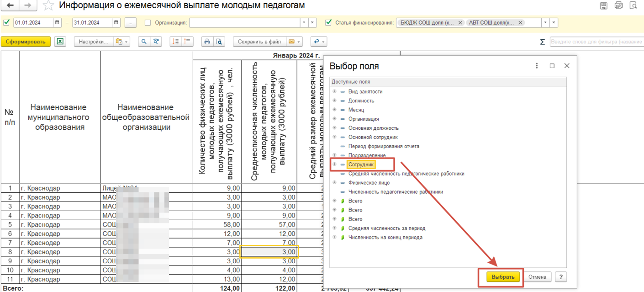The width and height of the screenshot is (644, 292).
Task: Open the Организация dropdown list
Action: click(304, 22)
